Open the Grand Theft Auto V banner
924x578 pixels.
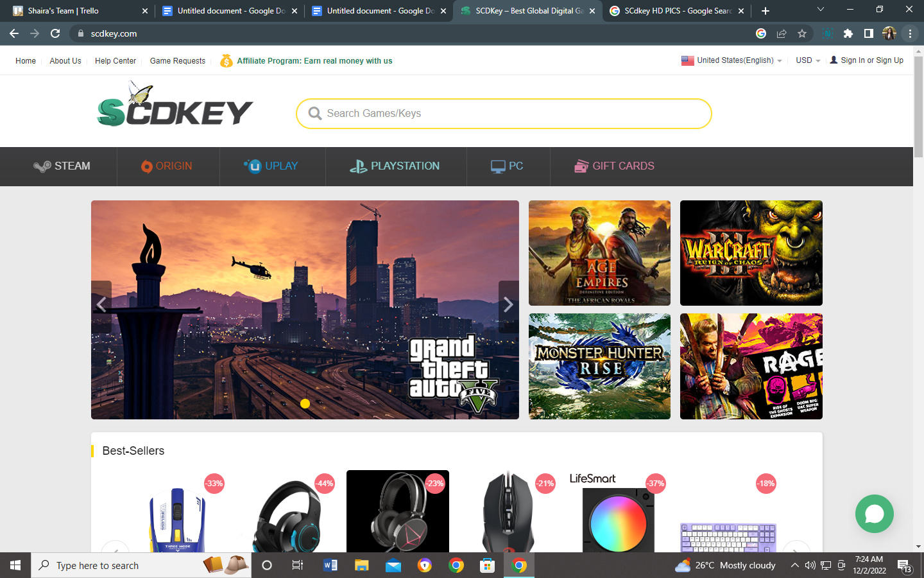(x=305, y=310)
